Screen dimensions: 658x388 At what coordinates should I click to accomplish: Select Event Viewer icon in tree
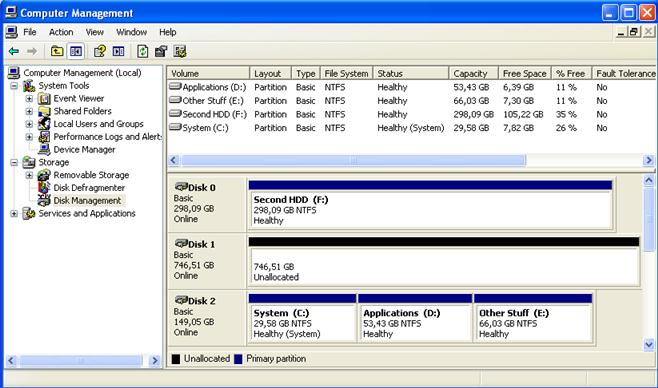(44, 99)
